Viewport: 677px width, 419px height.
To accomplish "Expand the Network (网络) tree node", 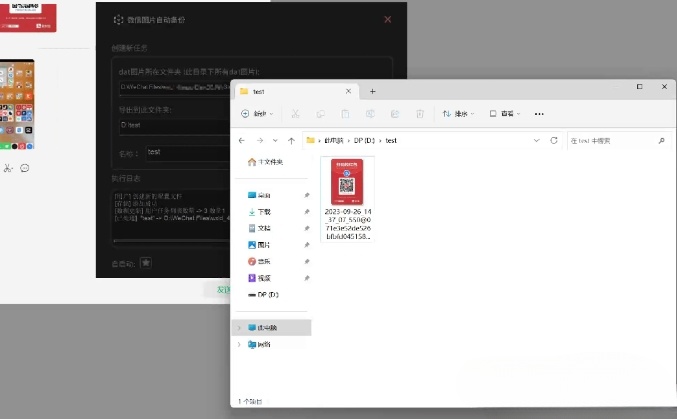I will (x=238, y=344).
